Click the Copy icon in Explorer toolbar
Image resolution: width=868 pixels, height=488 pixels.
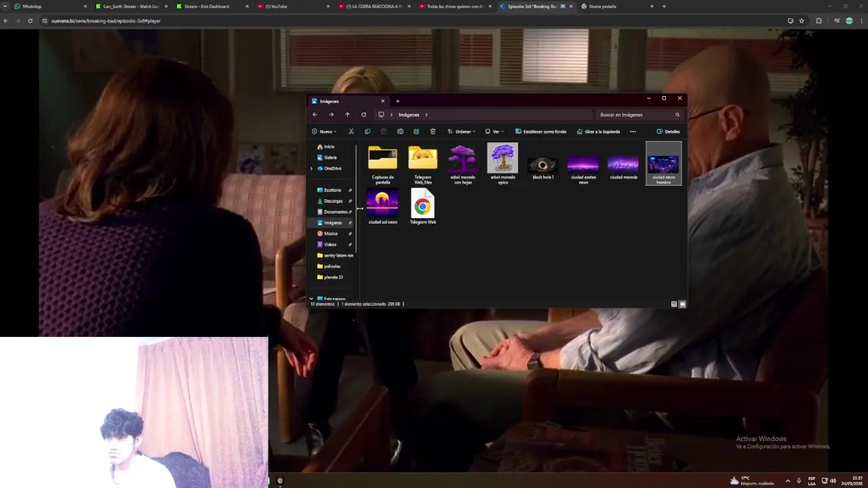367,131
